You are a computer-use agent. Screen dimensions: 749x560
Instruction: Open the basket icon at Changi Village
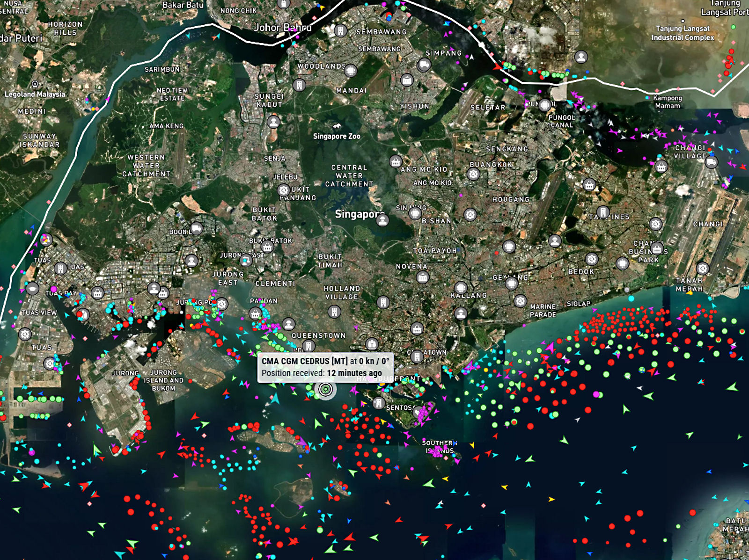661,167
